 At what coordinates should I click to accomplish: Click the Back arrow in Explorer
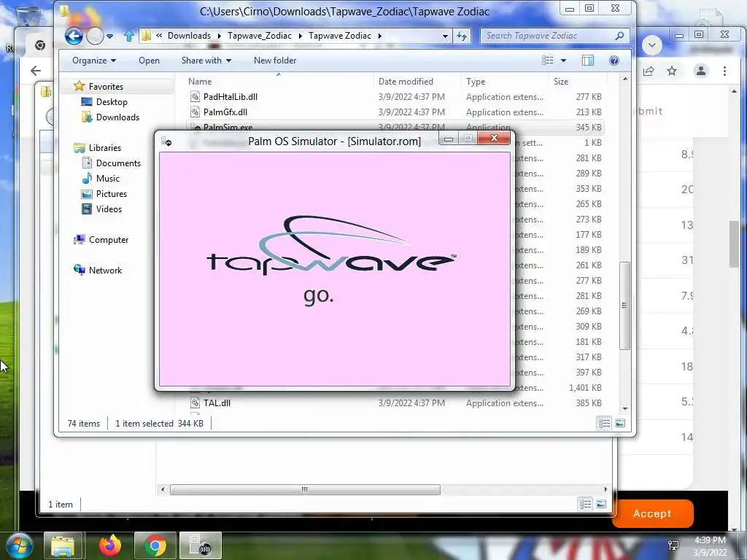(74, 36)
